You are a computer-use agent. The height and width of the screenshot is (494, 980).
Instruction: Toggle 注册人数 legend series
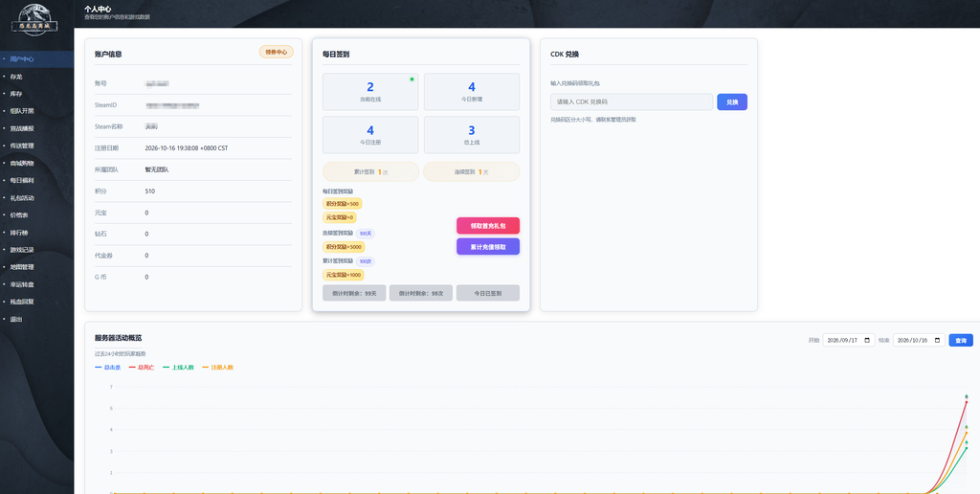[217, 368]
